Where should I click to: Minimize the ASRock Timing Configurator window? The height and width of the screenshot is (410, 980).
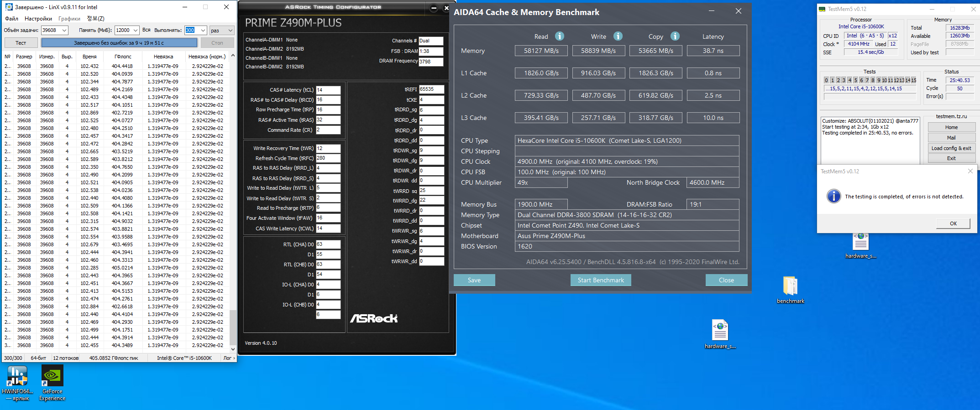(x=434, y=8)
